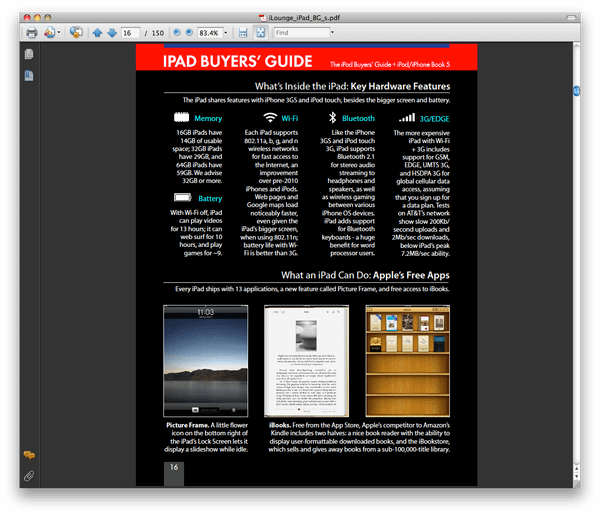The image size is (600, 515).
Task: Click 'Apple's Free Apps' heading
Action: [x=411, y=275]
